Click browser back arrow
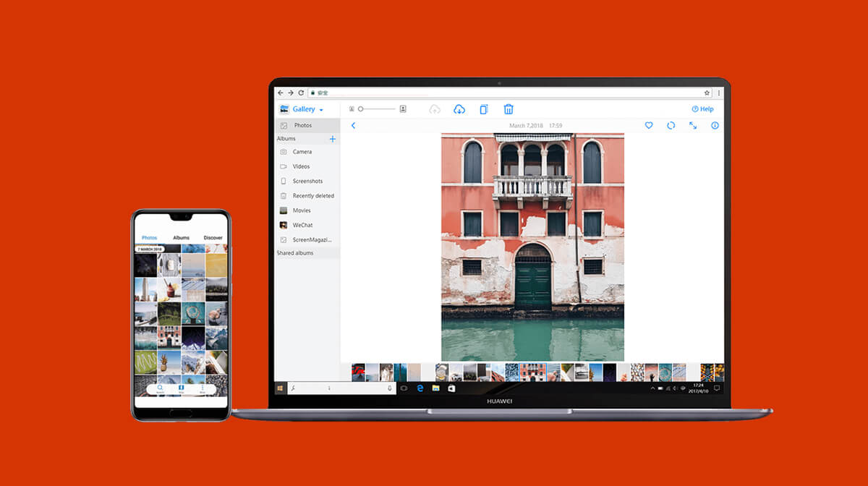Image resolution: width=868 pixels, height=486 pixels. click(281, 93)
